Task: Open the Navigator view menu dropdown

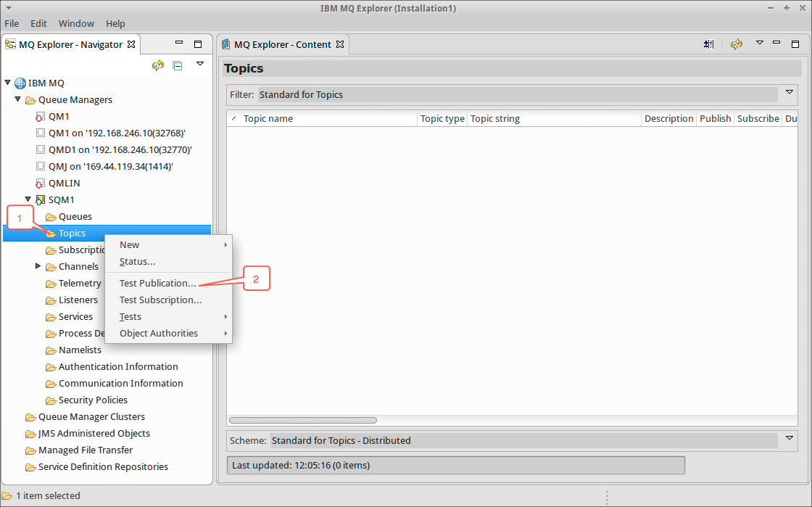Action: tap(200, 64)
